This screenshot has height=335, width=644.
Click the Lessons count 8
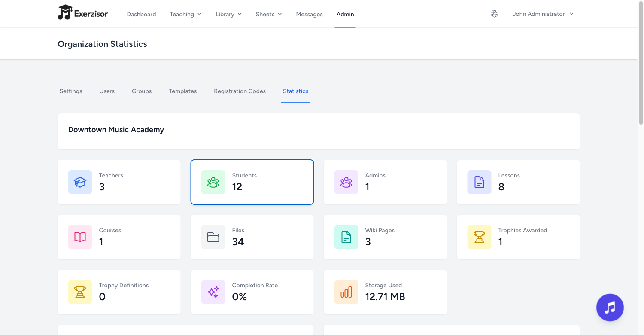click(501, 187)
